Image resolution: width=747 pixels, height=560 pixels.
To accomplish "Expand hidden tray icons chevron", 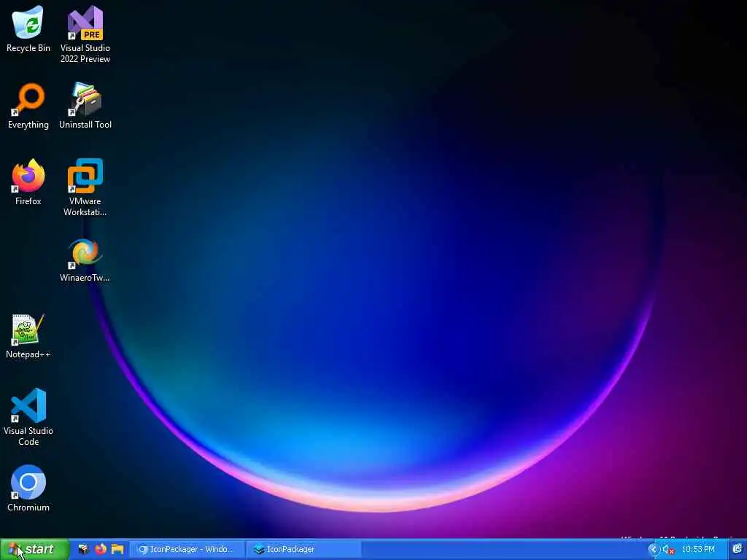I will tap(654, 550).
